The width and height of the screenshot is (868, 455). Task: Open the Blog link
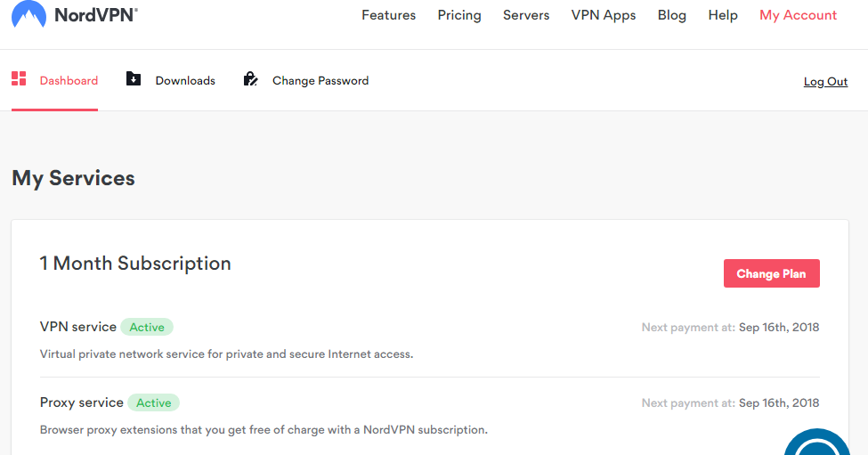672,15
